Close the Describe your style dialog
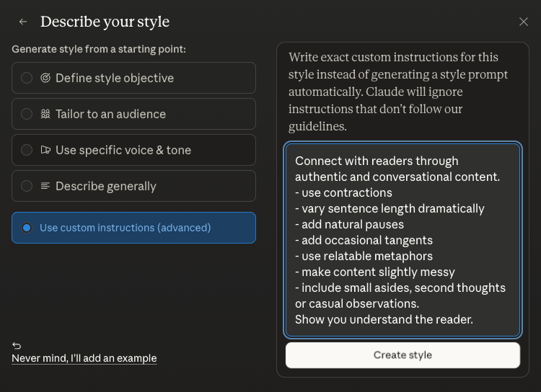Viewport: 541px width, 392px height. (x=524, y=22)
